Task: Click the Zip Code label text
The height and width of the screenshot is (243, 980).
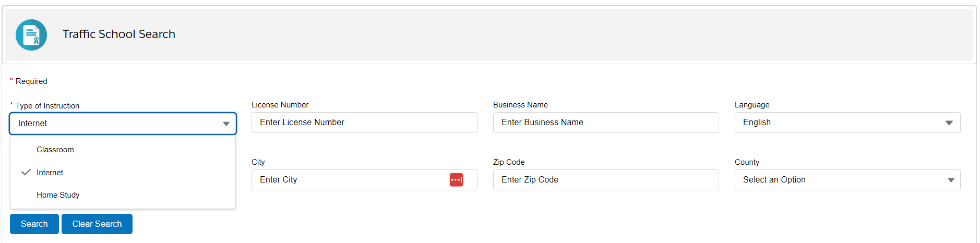Action: point(509,162)
